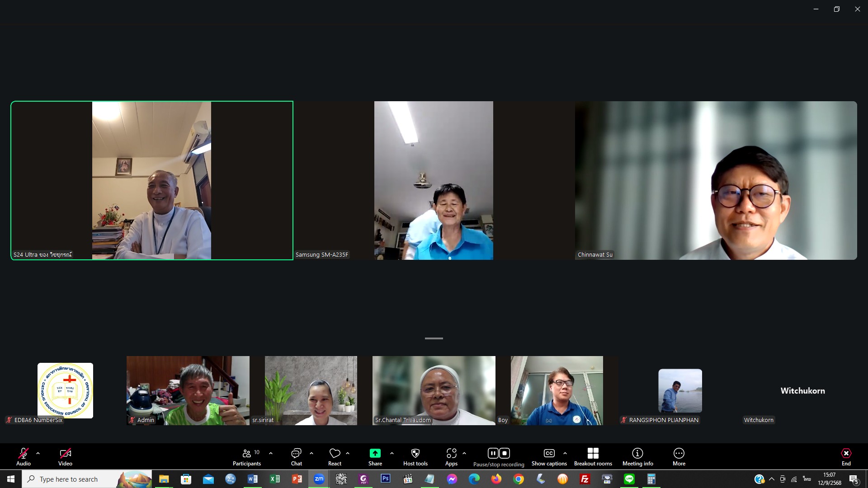The image size is (868, 488).
Task: Expand the Participants options chevron
Action: pyautogui.click(x=271, y=453)
